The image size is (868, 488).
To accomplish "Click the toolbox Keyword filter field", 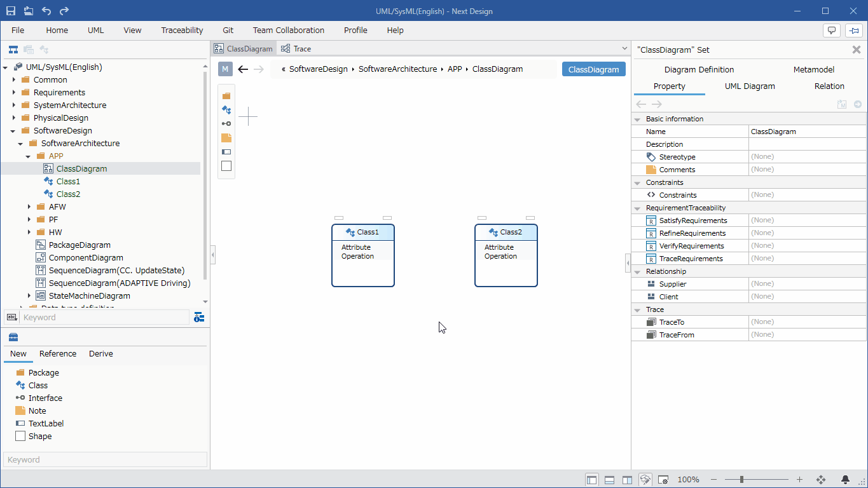I will pyautogui.click(x=105, y=459).
